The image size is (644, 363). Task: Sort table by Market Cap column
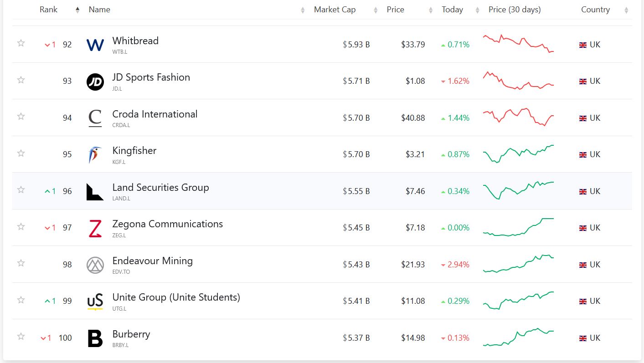pyautogui.click(x=335, y=10)
